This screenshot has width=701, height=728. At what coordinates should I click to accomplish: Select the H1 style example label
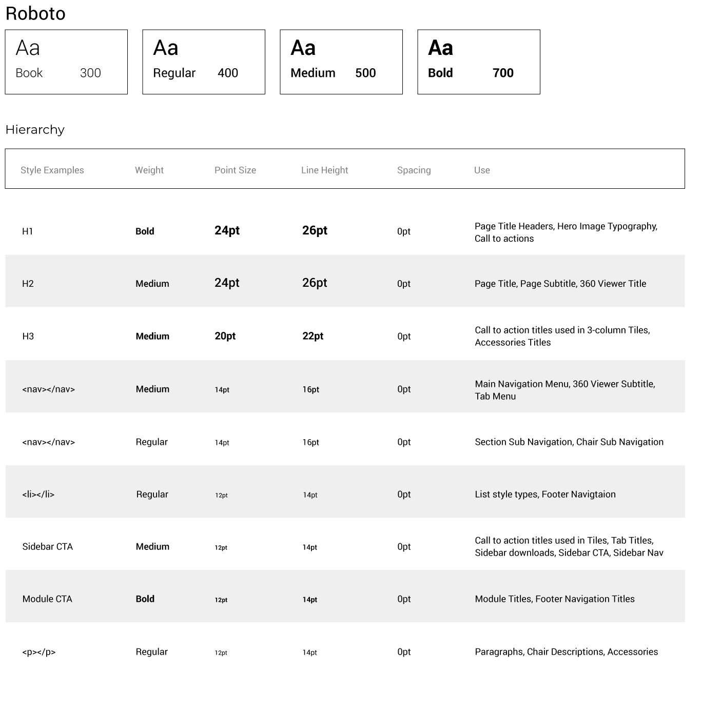click(x=28, y=231)
